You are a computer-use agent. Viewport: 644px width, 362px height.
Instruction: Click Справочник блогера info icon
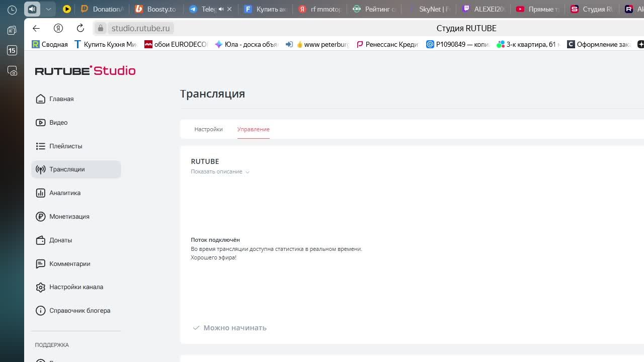point(41,311)
